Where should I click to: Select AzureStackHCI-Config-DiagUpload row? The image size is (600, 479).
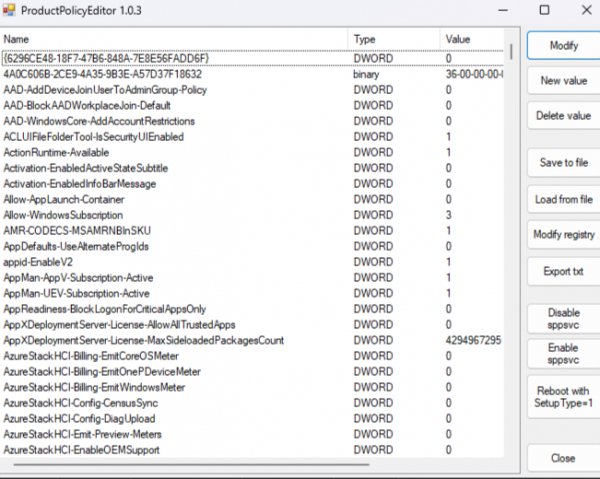253,419
